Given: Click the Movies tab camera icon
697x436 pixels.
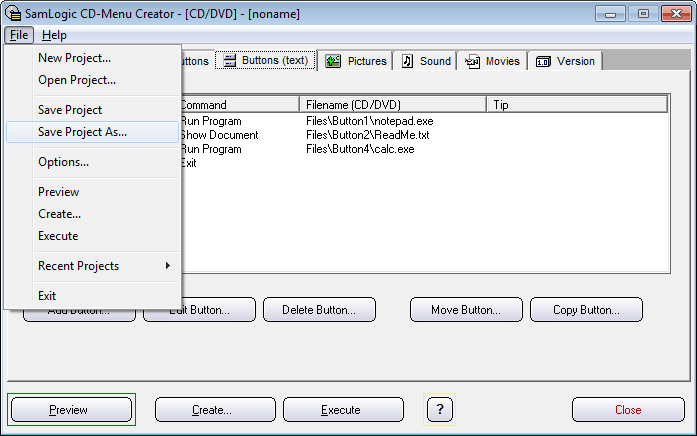Looking at the screenshot, I should (472, 61).
